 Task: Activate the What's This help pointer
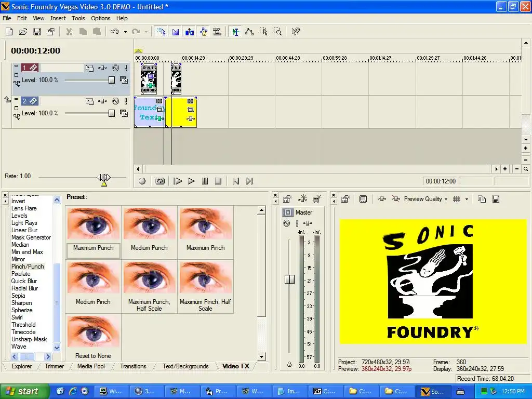[296, 32]
